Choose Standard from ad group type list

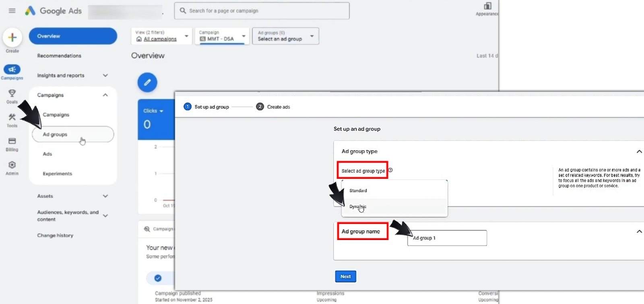(358, 190)
